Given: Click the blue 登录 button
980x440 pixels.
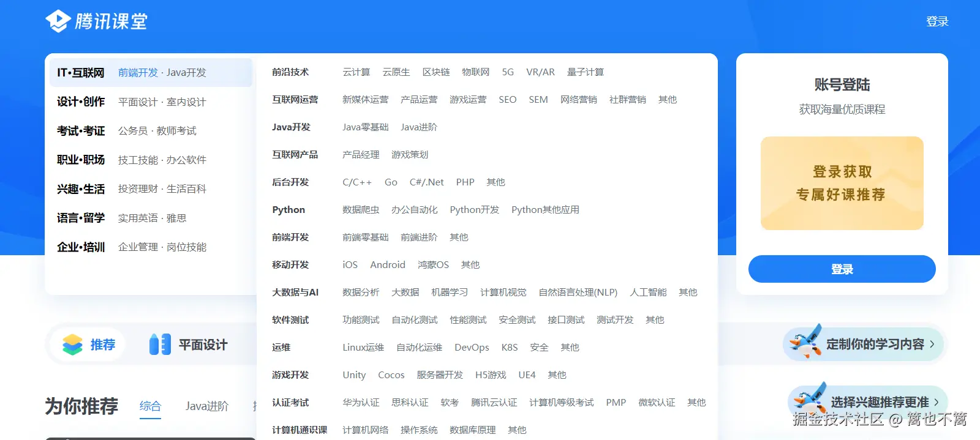Looking at the screenshot, I should (842, 269).
